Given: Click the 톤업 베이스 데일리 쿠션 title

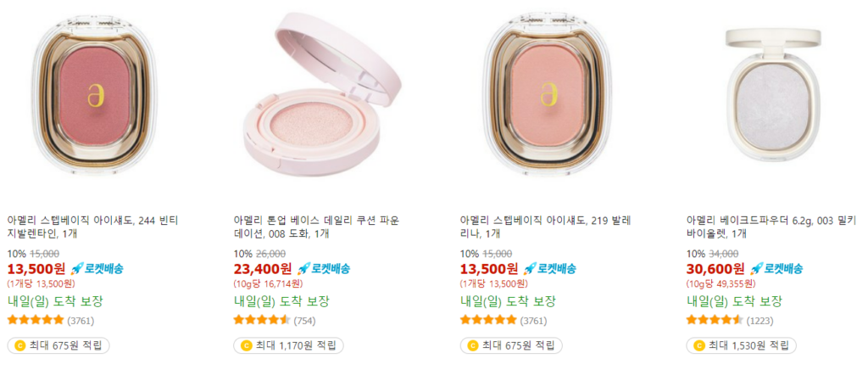Looking at the screenshot, I should pos(316,227).
